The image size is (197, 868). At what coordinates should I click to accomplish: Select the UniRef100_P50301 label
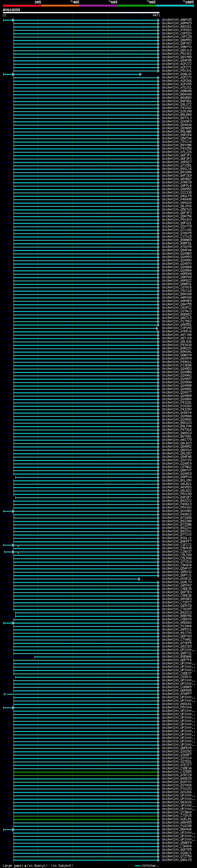(176, 71)
